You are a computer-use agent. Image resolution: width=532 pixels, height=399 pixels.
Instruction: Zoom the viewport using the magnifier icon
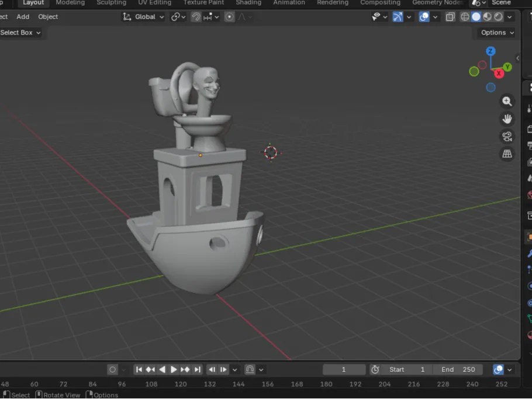[507, 100]
